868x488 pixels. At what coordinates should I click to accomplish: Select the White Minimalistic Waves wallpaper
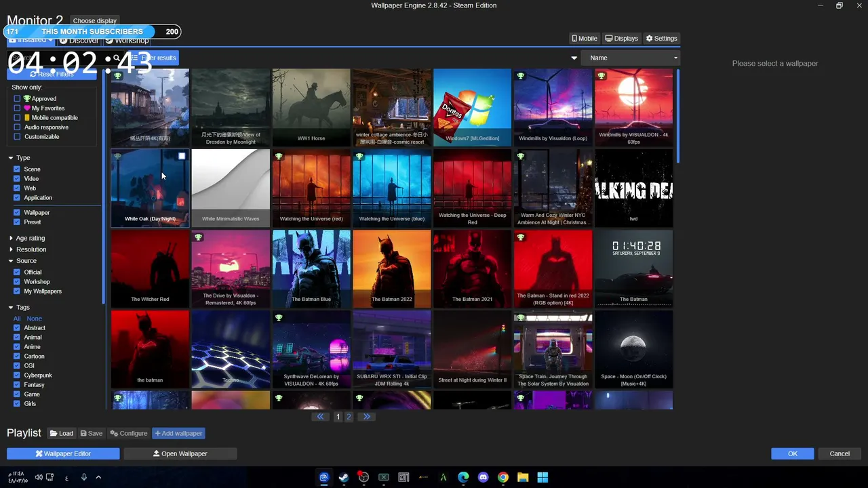point(231,188)
